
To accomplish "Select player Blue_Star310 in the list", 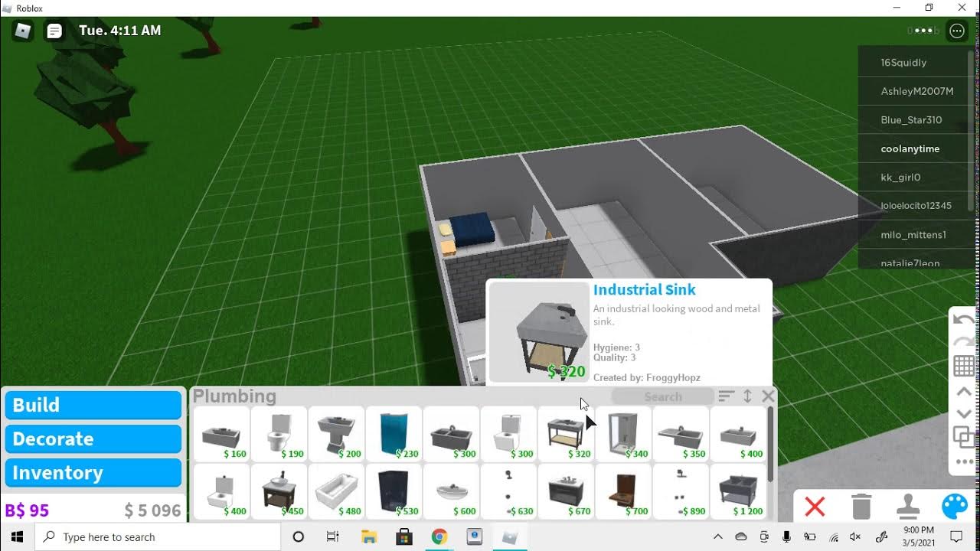I will [913, 120].
